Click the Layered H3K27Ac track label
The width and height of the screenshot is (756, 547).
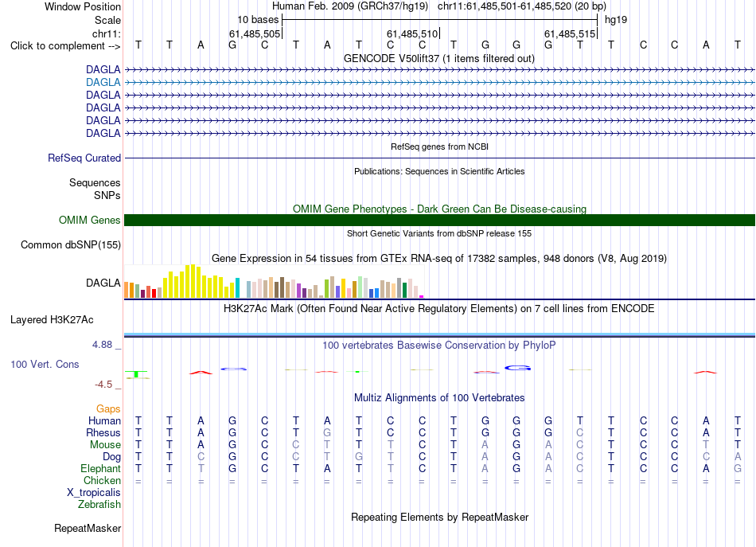(x=52, y=319)
